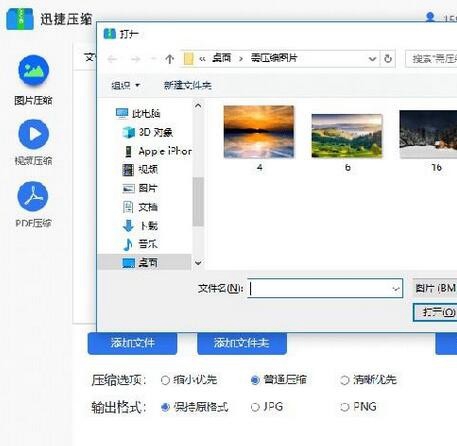457x446 pixels.
Task: Go back in the Open dialog
Action: (x=112, y=59)
